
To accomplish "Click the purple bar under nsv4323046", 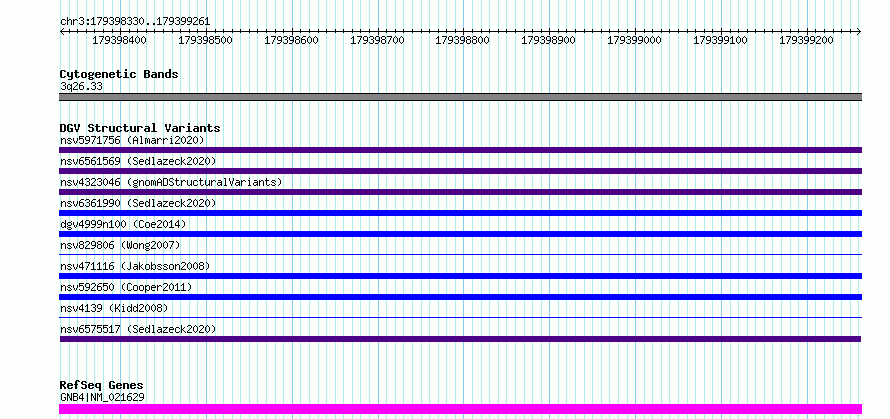I will pos(460,192).
